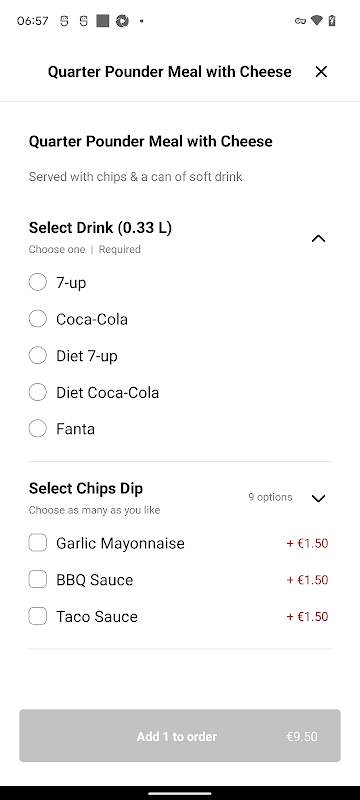Select the Fanta radio button

[x=37, y=429]
